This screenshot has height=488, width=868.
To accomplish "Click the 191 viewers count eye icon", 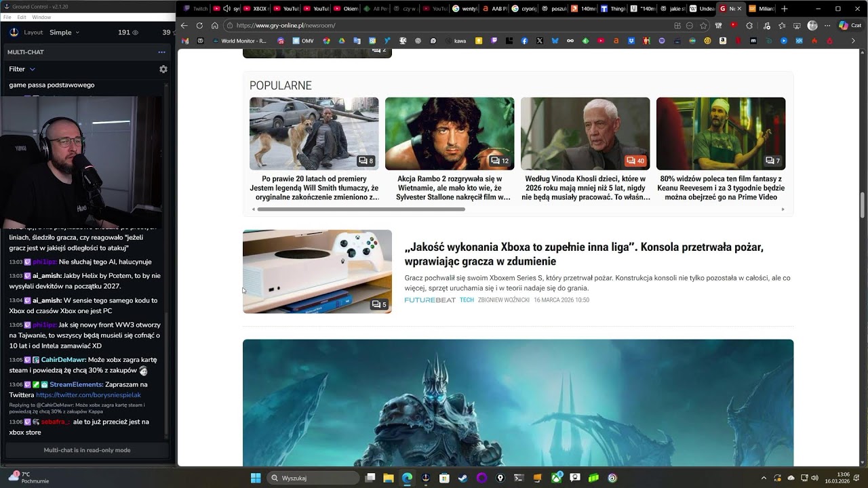I will click(x=135, y=33).
